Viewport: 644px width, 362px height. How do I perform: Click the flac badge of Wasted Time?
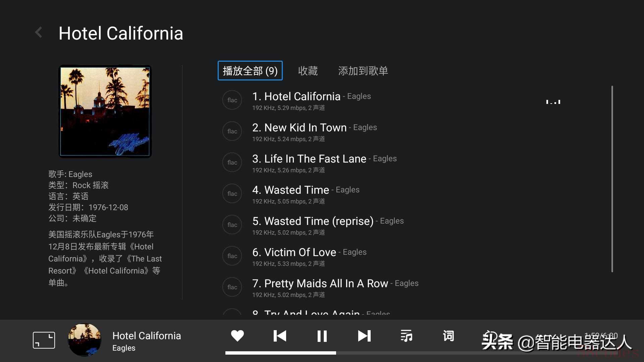tap(232, 193)
